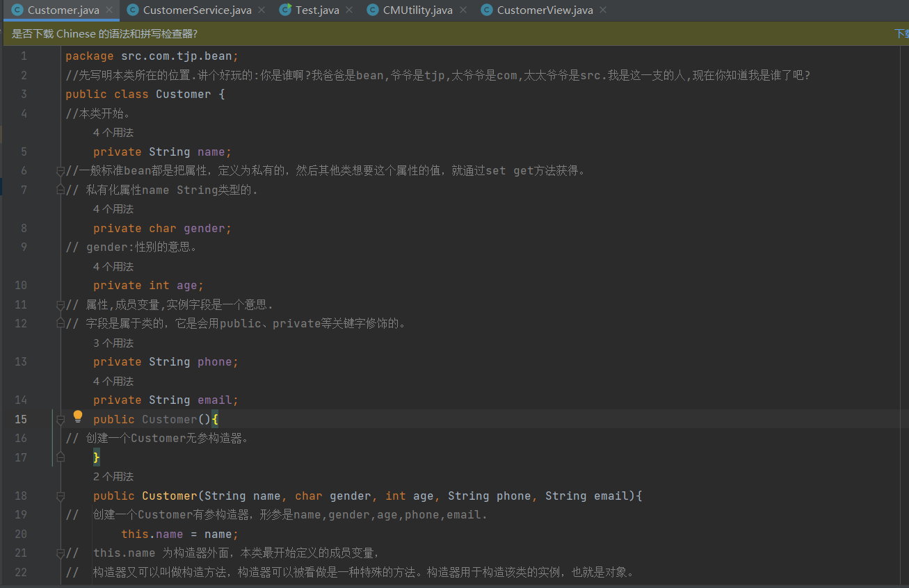Show the 2 usages hint above Customer constructor
Viewport: 909px width, 588px height.
click(x=113, y=476)
